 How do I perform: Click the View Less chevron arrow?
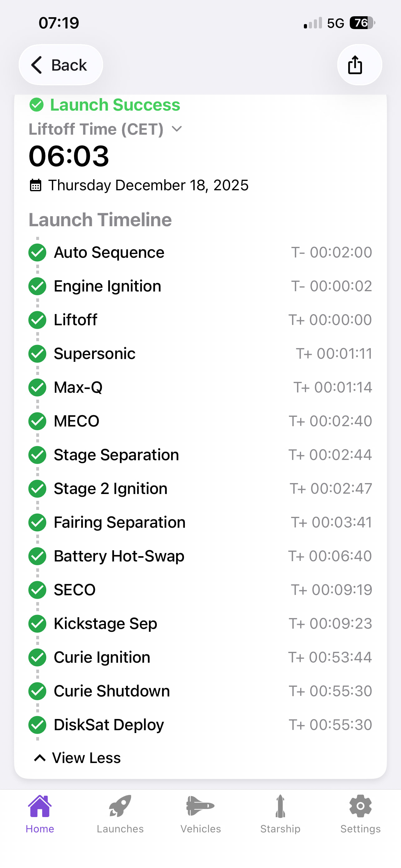pyautogui.click(x=40, y=758)
